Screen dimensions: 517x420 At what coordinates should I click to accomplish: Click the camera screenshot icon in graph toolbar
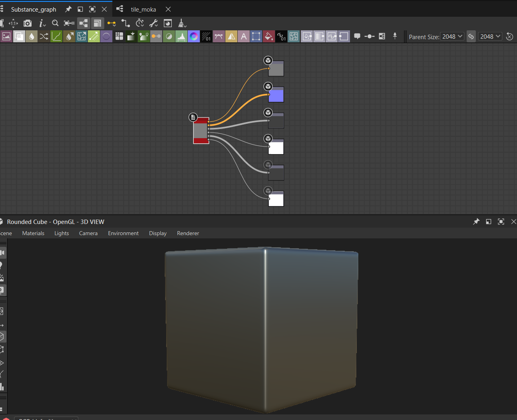tap(28, 24)
